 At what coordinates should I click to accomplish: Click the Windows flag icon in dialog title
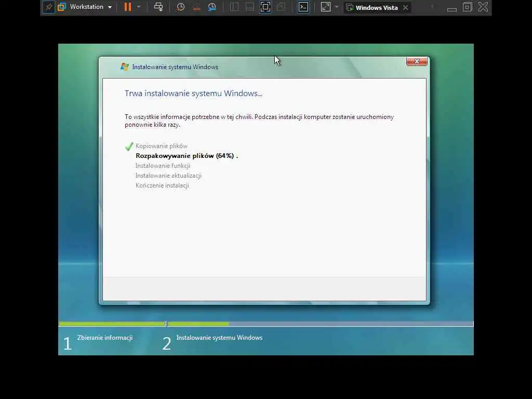point(125,67)
